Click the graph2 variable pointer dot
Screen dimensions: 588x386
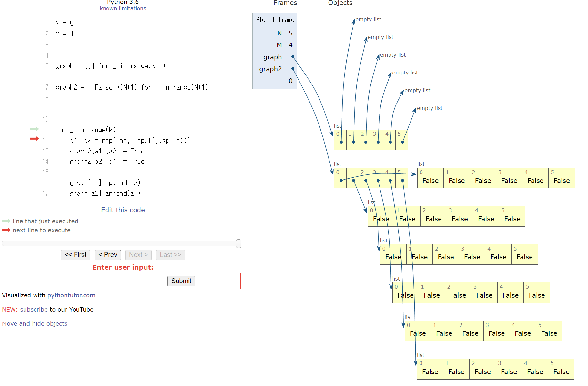[293, 69]
